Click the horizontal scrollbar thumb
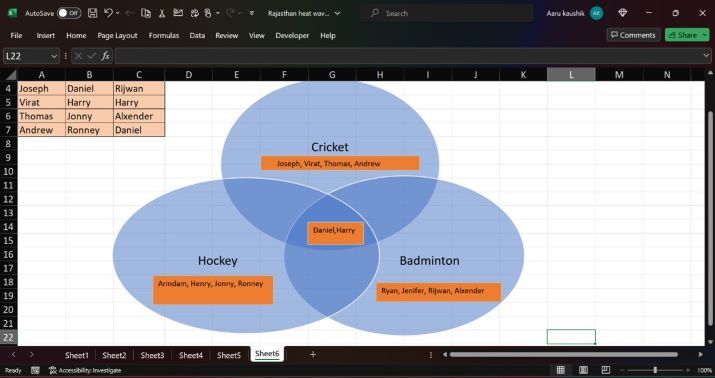 (564, 354)
